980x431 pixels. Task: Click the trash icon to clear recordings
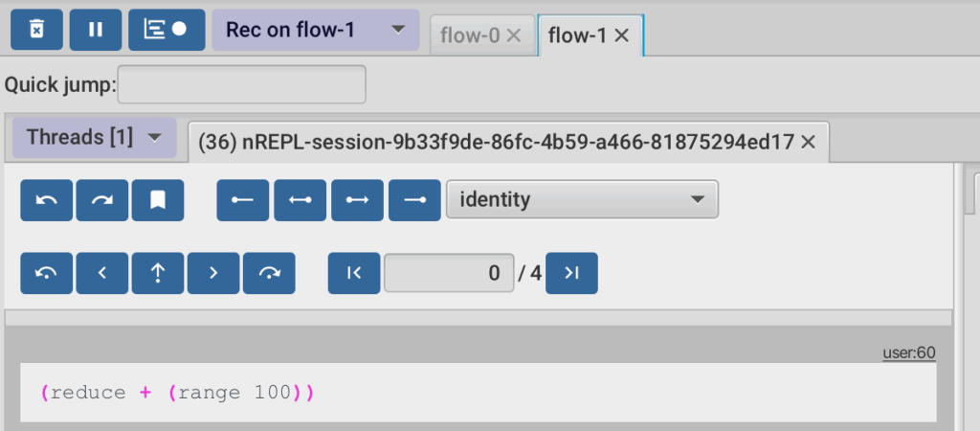(x=37, y=30)
